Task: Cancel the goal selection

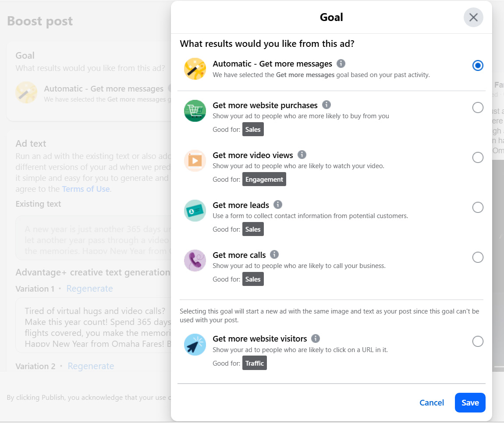Action: coord(431,402)
